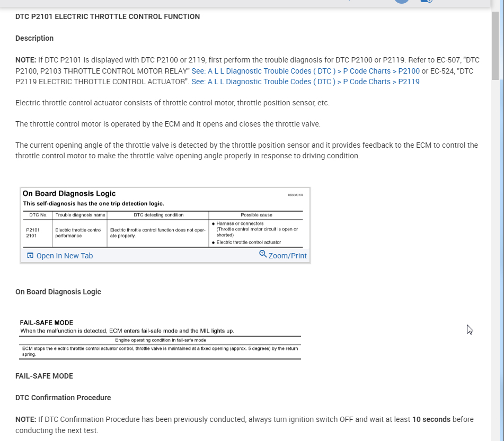The width and height of the screenshot is (504, 441).
Task: Click the Description subheading
Action: tap(34, 38)
